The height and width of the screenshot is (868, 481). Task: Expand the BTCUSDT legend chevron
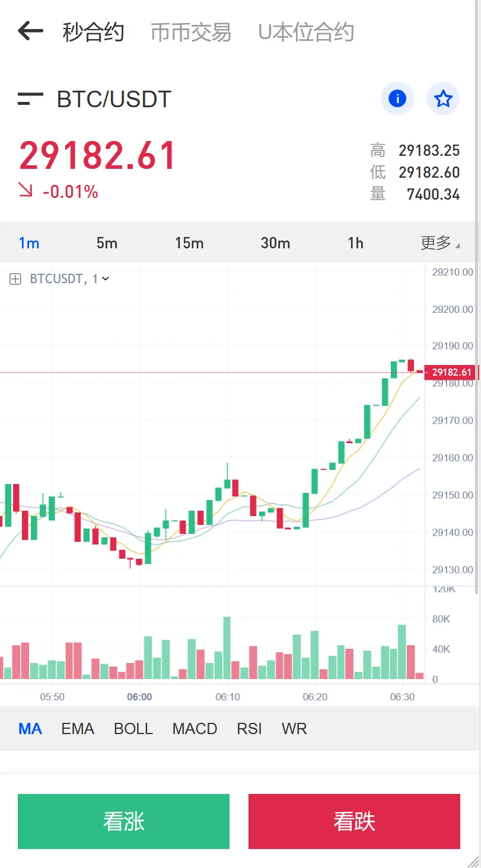[x=106, y=278]
